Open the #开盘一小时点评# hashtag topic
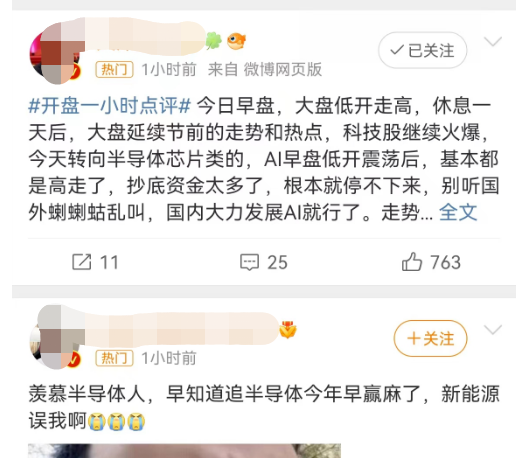This screenshot has width=520, height=458. [x=110, y=106]
